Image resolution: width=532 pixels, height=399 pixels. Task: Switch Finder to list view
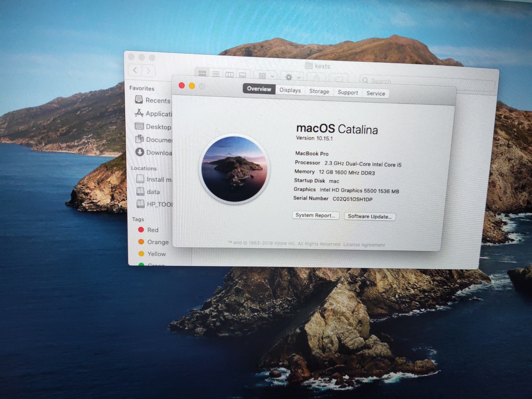[216, 74]
